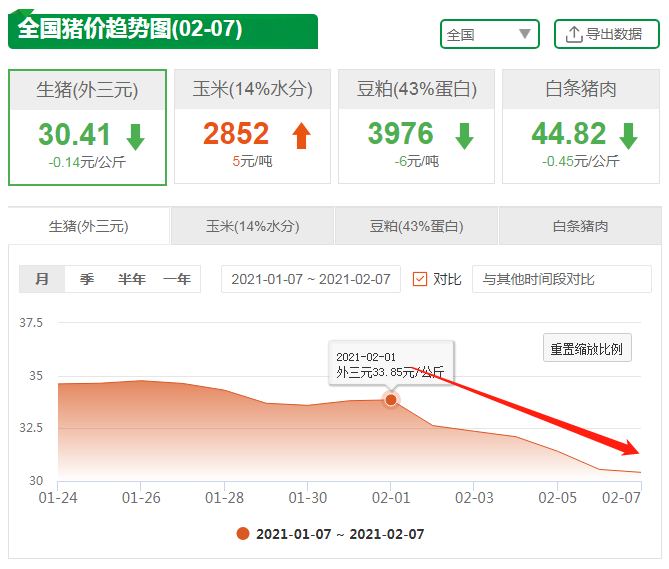Click the -0.45元/公斤 change text

click(x=581, y=161)
